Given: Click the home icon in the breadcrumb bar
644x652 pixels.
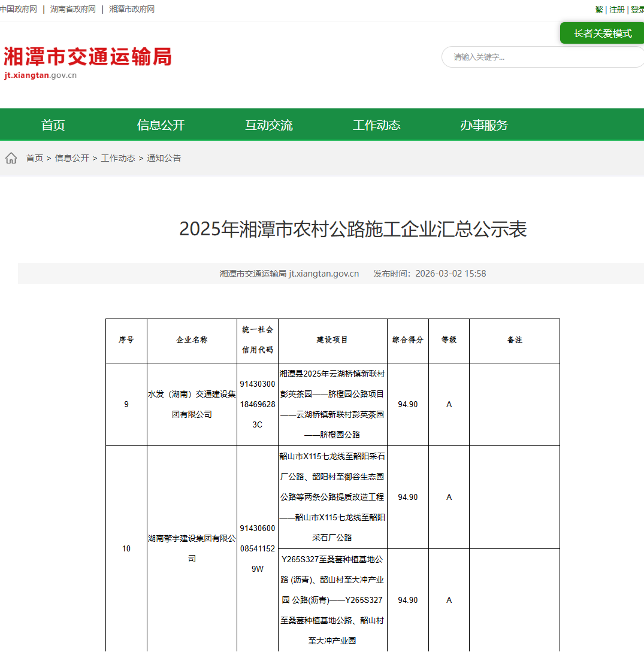Looking at the screenshot, I should tap(11, 157).
